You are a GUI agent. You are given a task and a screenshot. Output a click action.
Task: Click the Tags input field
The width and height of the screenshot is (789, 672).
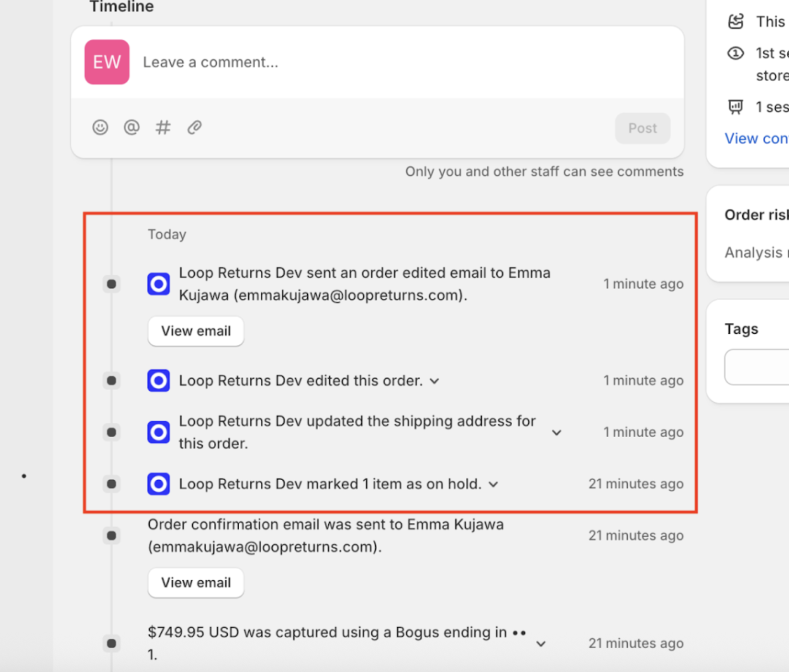(x=758, y=366)
